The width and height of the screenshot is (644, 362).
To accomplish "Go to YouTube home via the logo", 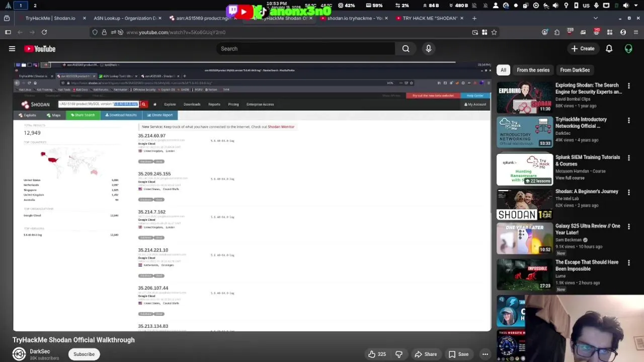I will tap(40, 49).
